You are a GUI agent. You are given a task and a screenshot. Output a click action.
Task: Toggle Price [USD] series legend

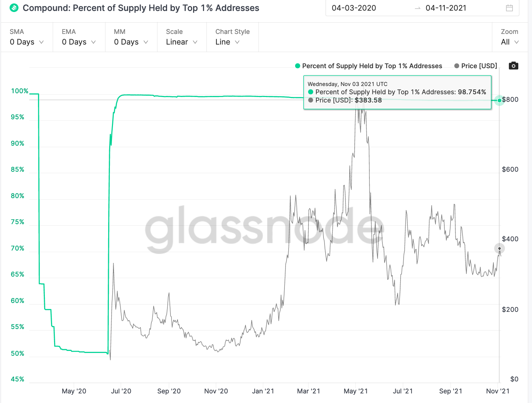click(x=476, y=66)
